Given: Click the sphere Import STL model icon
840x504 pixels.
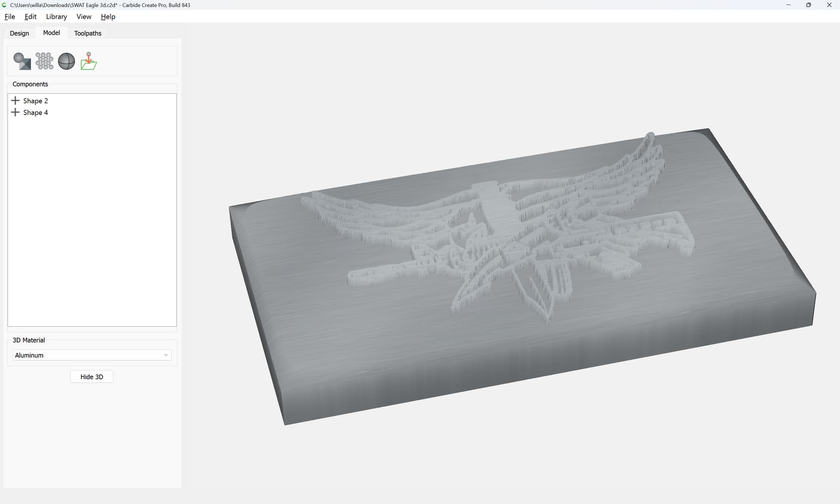Looking at the screenshot, I should tap(66, 61).
